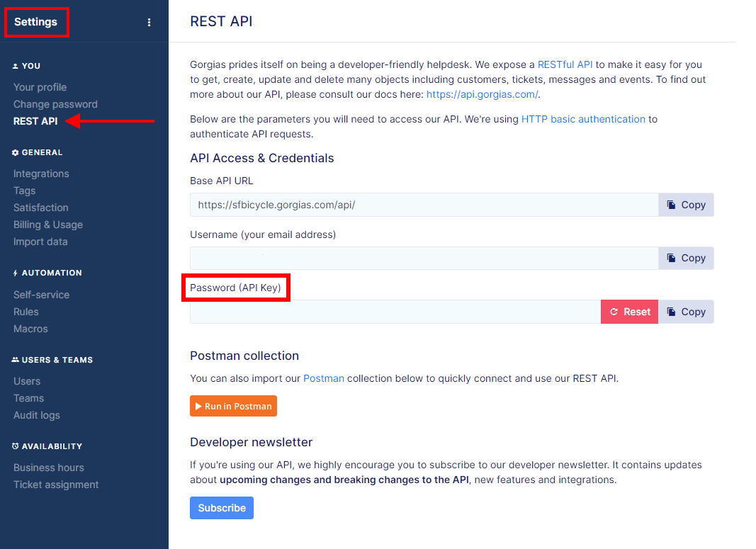Open the https://api.gorgias.com/ docs link
This screenshot has height=549, width=756.
[x=482, y=94]
